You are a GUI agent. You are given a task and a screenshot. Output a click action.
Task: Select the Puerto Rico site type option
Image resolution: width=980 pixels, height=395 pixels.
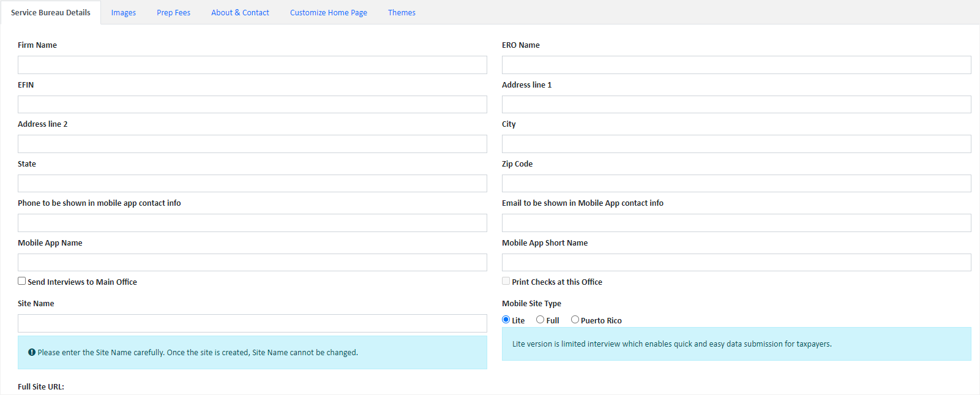pyautogui.click(x=575, y=320)
